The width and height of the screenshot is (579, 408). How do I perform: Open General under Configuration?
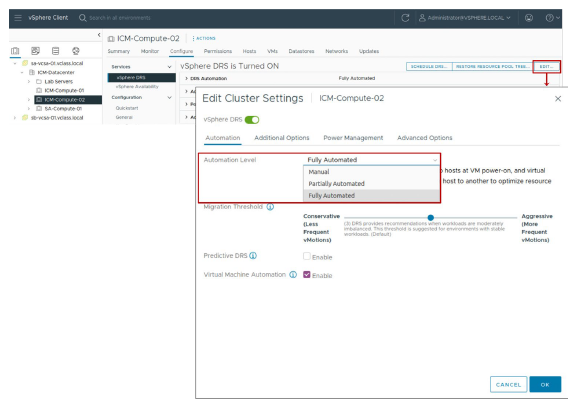pos(124,117)
